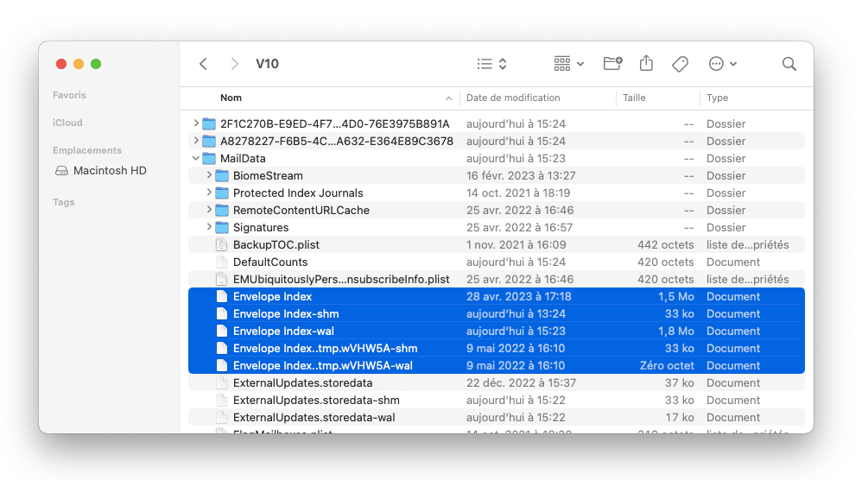Click the search magnifier icon
Screen dimensions: 868x480
click(789, 64)
